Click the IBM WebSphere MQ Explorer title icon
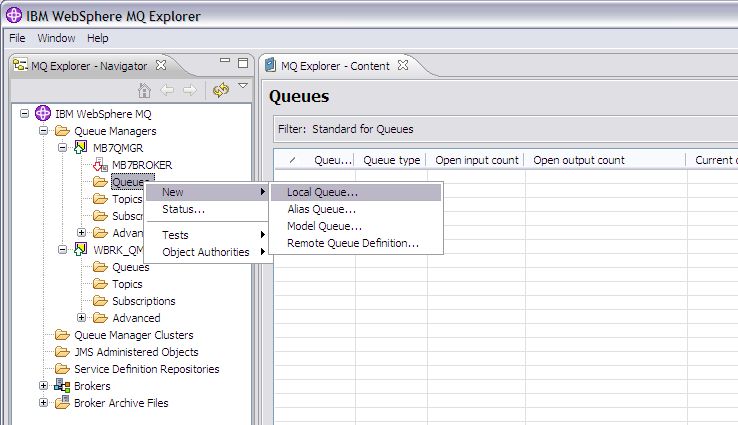The width and height of the screenshot is (738, 425). point(14,15)
